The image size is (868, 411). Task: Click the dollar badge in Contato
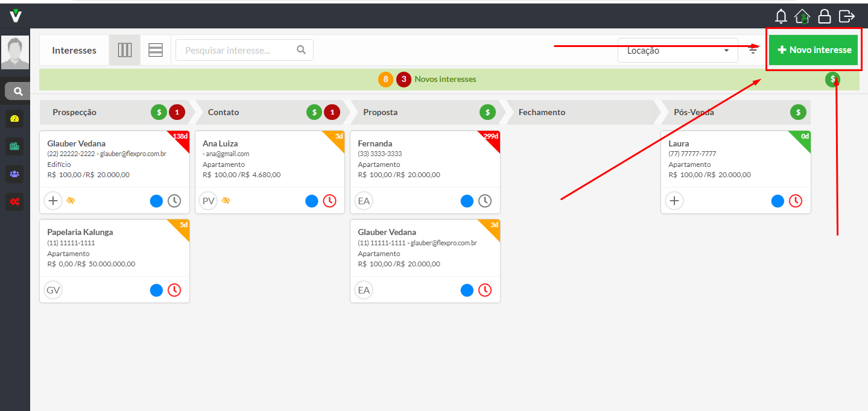tap(314, 112)
